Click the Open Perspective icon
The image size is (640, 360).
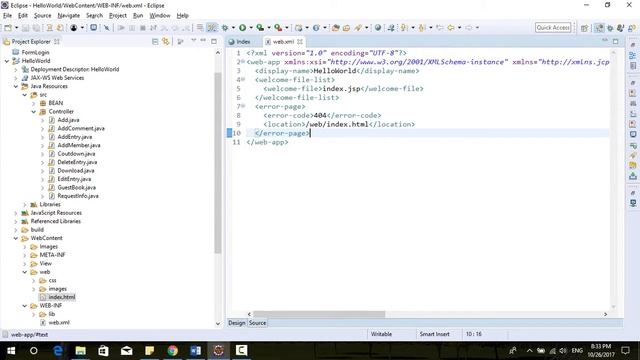(584, 28)
